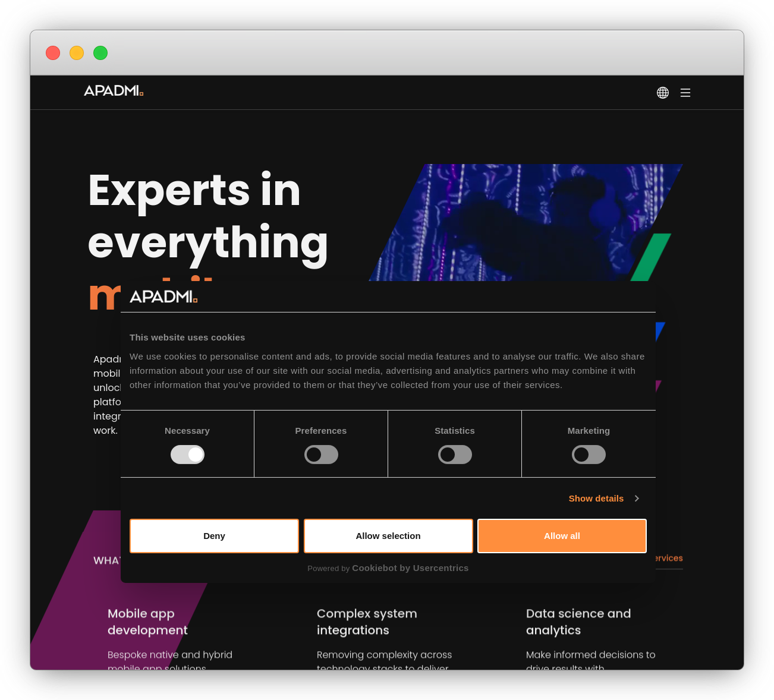Open the hamburger menu icon
The width and height of the screenshot is (774, 700).
(685, 93)
